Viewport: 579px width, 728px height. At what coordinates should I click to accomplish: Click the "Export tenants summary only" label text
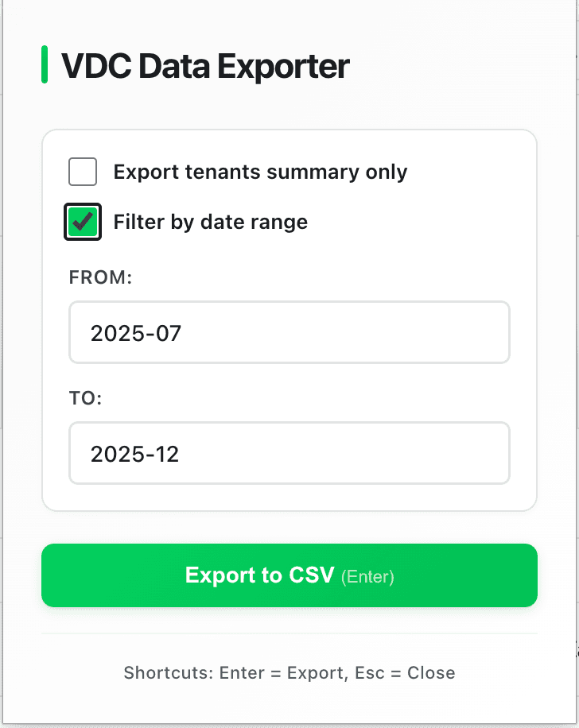pyautogui.click(x=260, y=172)
